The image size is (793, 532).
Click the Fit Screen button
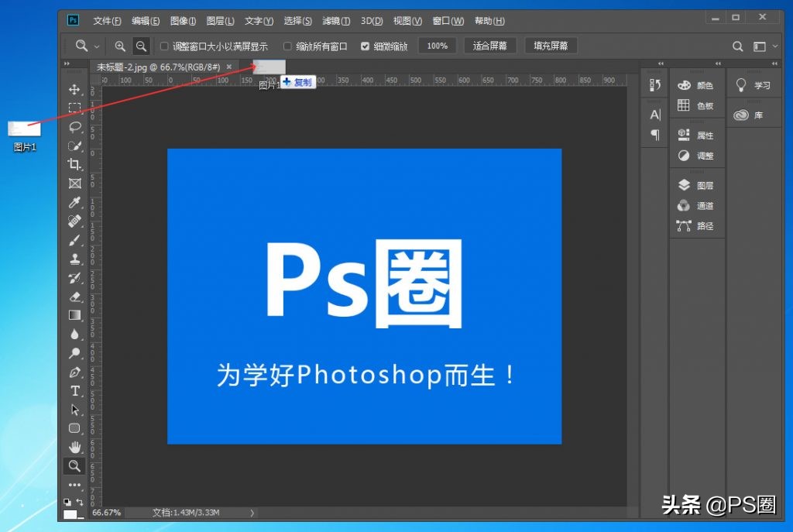[x=489, y=45]
